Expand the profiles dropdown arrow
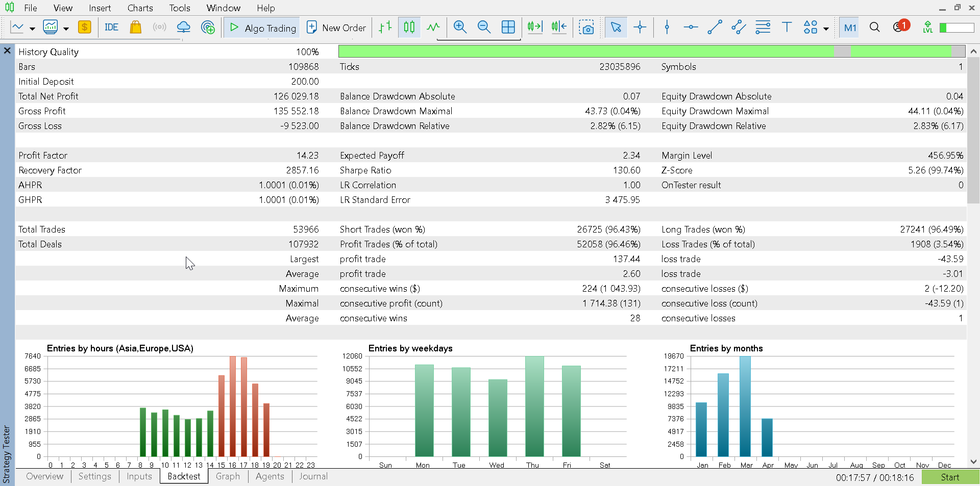Image resolution: width=980 pixels, height=486 pixels. [x=66, y=29]
